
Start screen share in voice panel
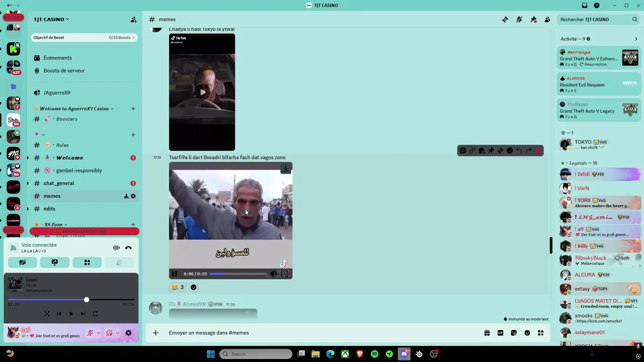click(x=55, y=262)
